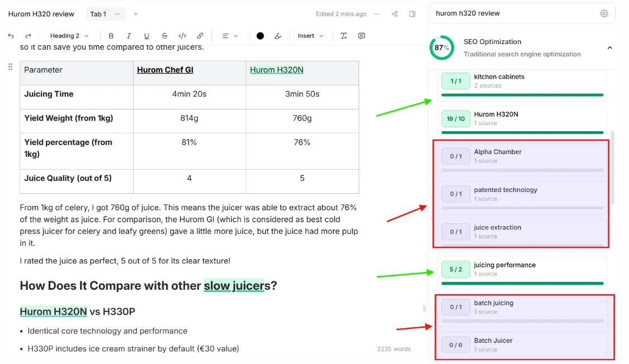Grab the table drag handle
Screen dimensions: 629x364
(x=11, y=67)
